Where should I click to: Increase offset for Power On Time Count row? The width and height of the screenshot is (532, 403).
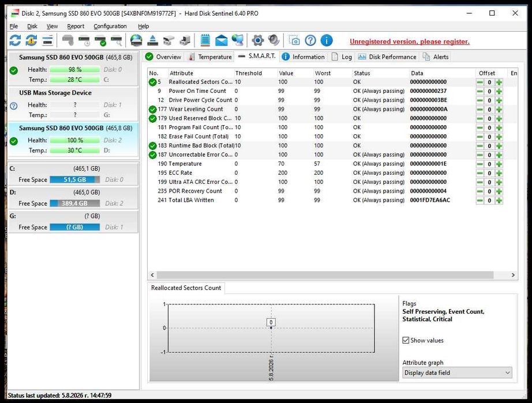coord(499,92)
